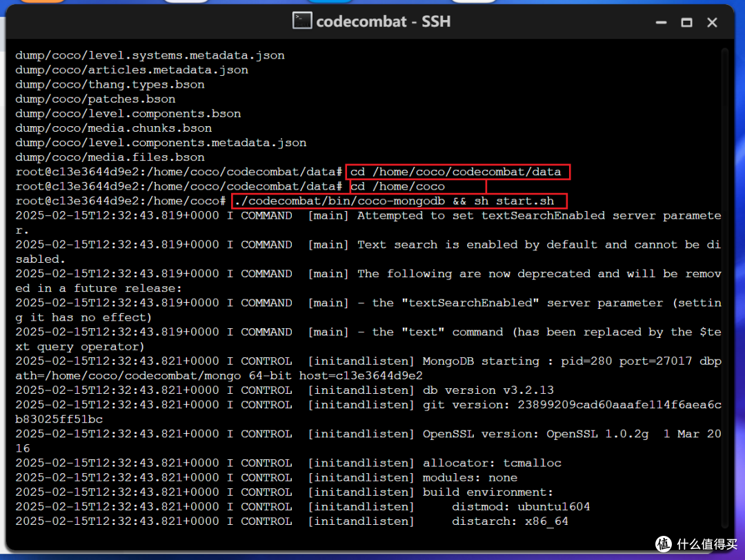Click the "distmod: ubuntu1604" log text
This screenshot has height=560, width=745.
coord(521,506)
